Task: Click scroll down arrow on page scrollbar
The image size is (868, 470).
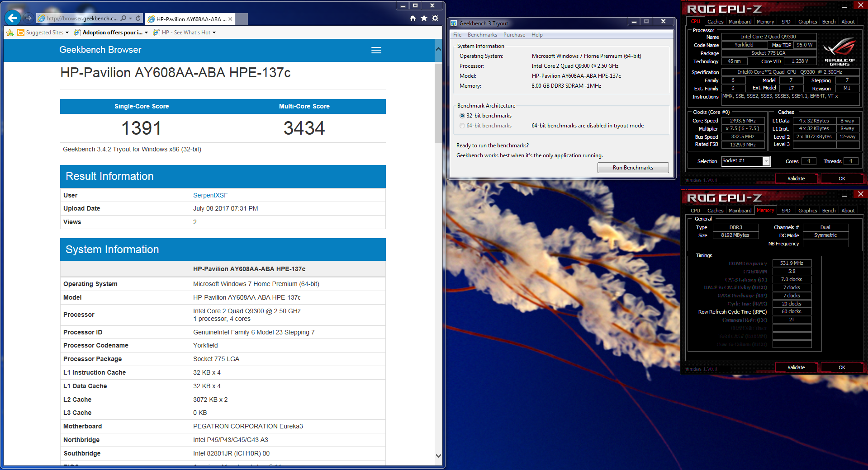Action: coord(438,456)
